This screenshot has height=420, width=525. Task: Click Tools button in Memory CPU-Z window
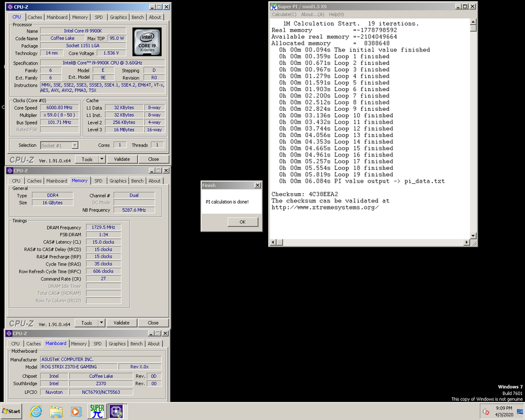[87, 323]
